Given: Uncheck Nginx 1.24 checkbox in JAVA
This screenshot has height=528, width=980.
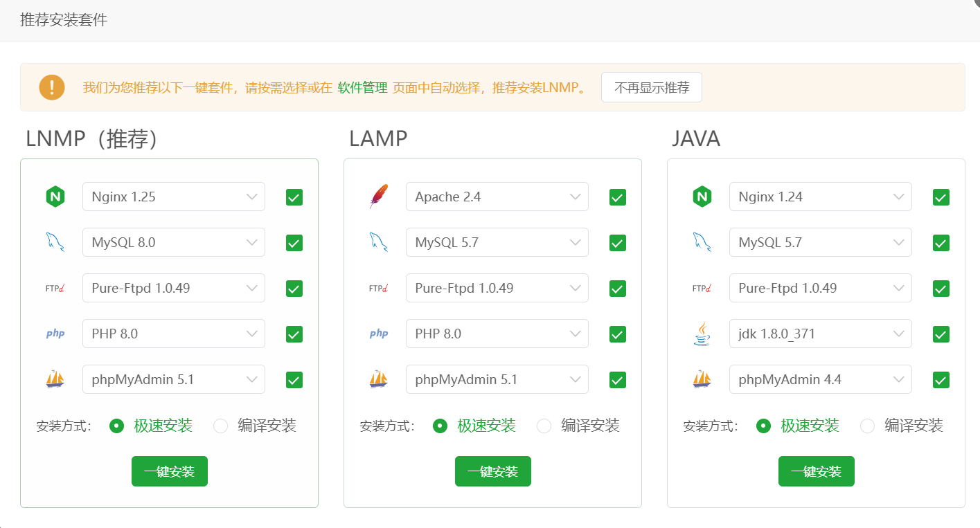Looking at the screenshot, I should (941, 197).
